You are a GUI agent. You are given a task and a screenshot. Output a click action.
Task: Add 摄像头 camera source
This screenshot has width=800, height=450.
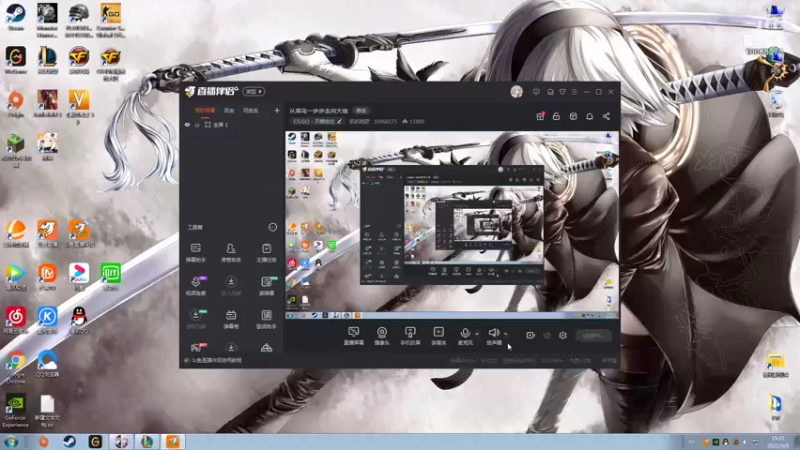(382, 336)
